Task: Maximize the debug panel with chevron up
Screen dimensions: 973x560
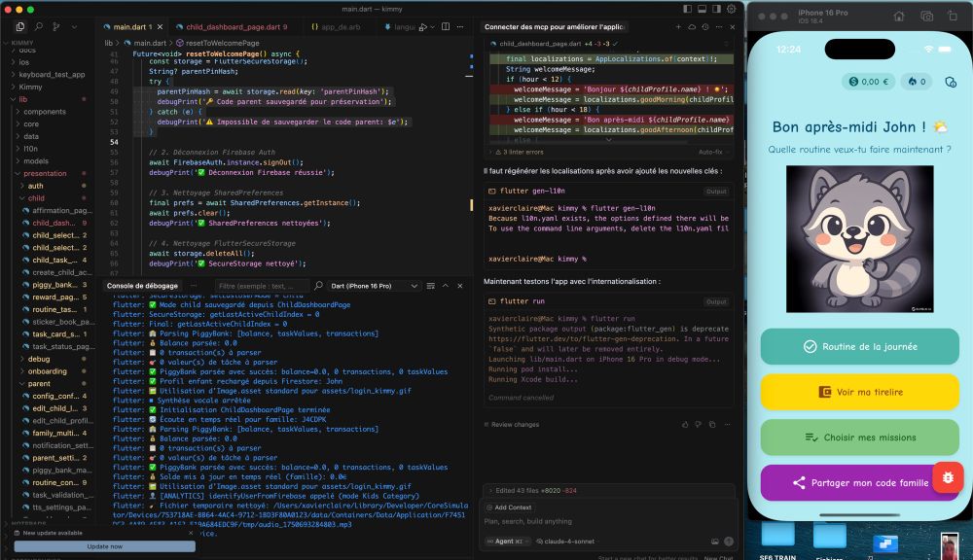Action: 446,286
